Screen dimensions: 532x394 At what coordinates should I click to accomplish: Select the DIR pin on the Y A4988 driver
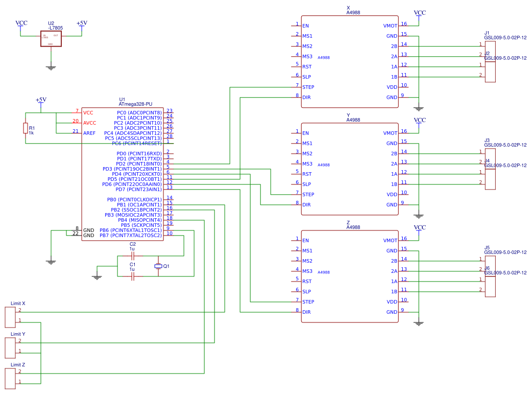(x=306, y=204)
